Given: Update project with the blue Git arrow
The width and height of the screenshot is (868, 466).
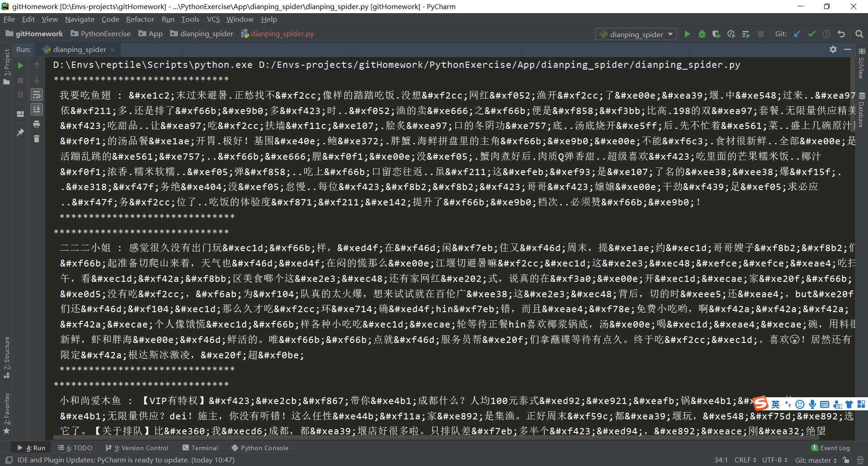Looking at the screenshot, I should [x=797, y=34].
